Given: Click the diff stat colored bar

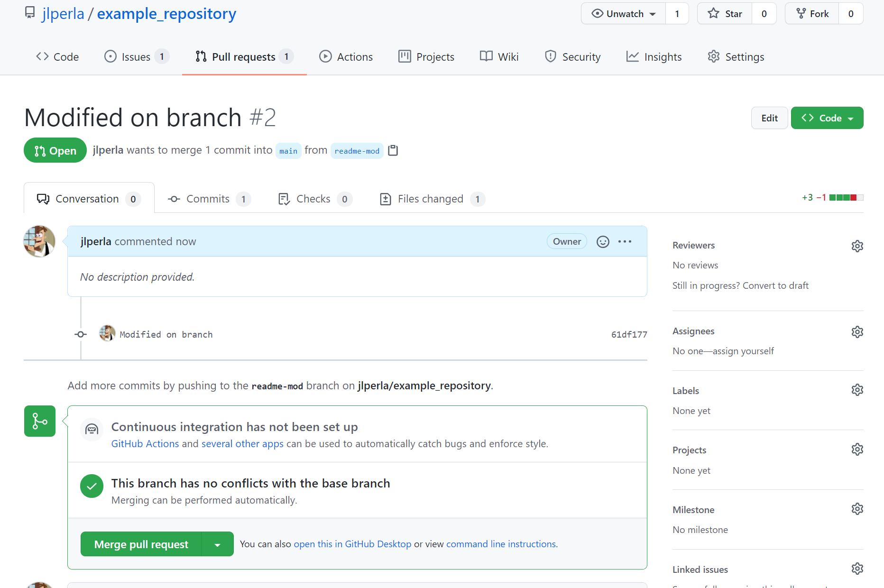Looking at the screenshot, I should click(x=846, y=198).
